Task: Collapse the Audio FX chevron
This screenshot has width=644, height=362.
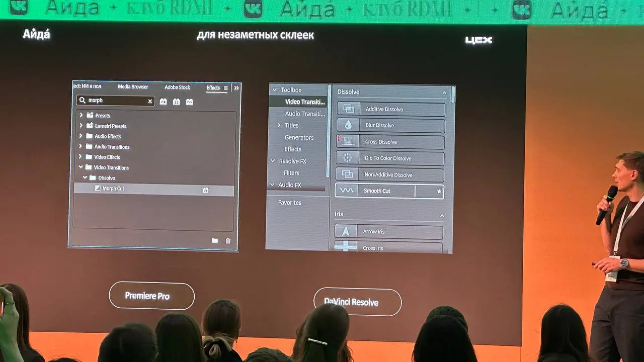Action: (273, 185)
